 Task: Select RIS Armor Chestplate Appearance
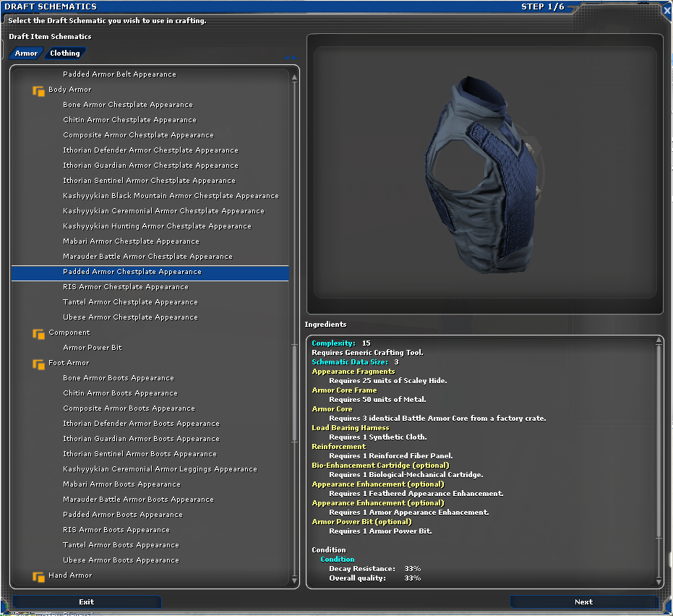tap(126, 287)
